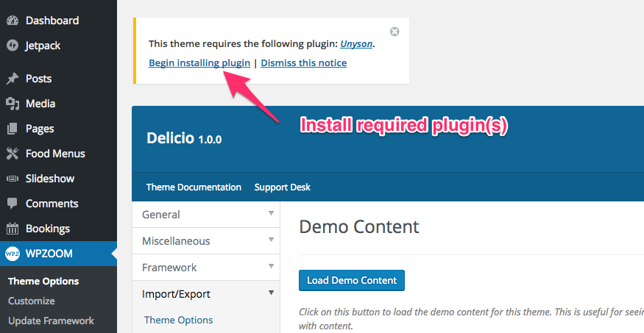Dismiss the plugin notice with X icon
The height and width of the screenshot is (333, 644).
tap(394, 32)
